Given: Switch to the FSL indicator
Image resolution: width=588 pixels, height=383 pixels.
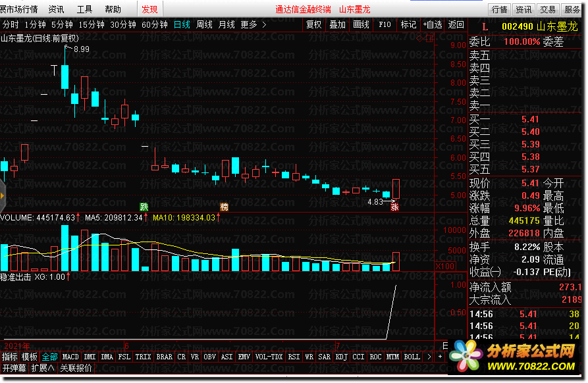Looking at the screenshot, I should (124, 357).
